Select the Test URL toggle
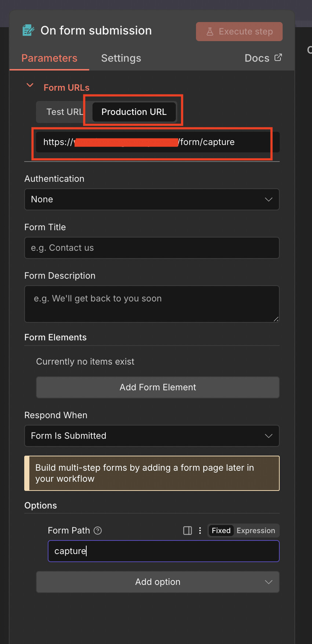This screenshot has height=644, width=312. click(64, 112)
